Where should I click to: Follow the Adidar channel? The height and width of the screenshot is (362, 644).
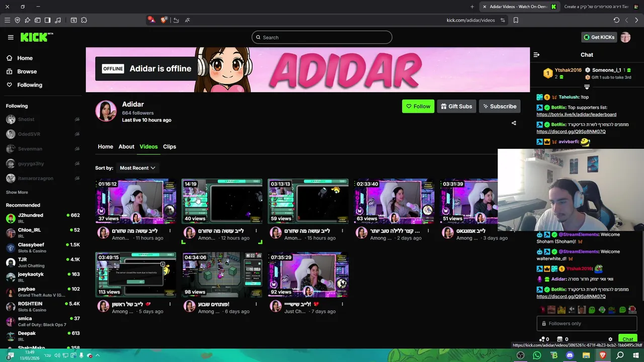click(x=418, y=106)
